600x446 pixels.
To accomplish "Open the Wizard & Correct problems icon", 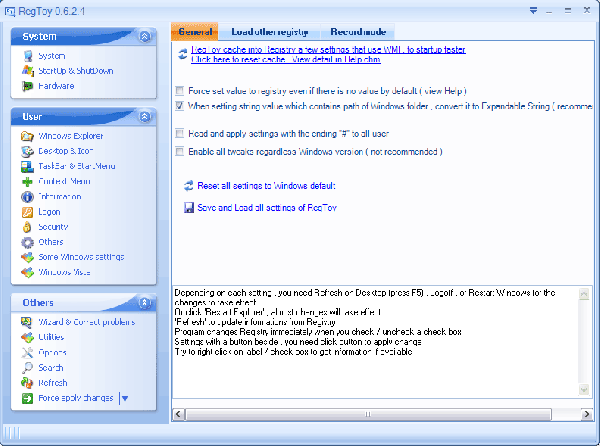I will pos(26,322).
